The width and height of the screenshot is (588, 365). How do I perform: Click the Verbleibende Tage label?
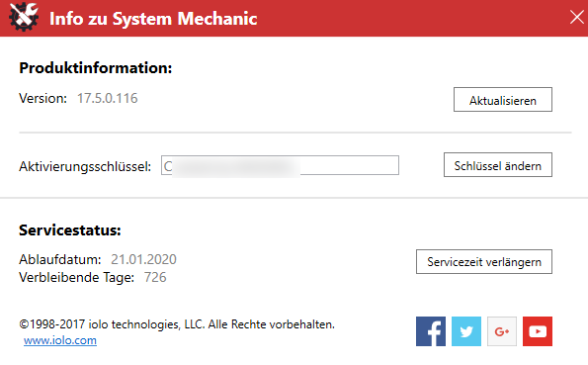tap(76, 277)
